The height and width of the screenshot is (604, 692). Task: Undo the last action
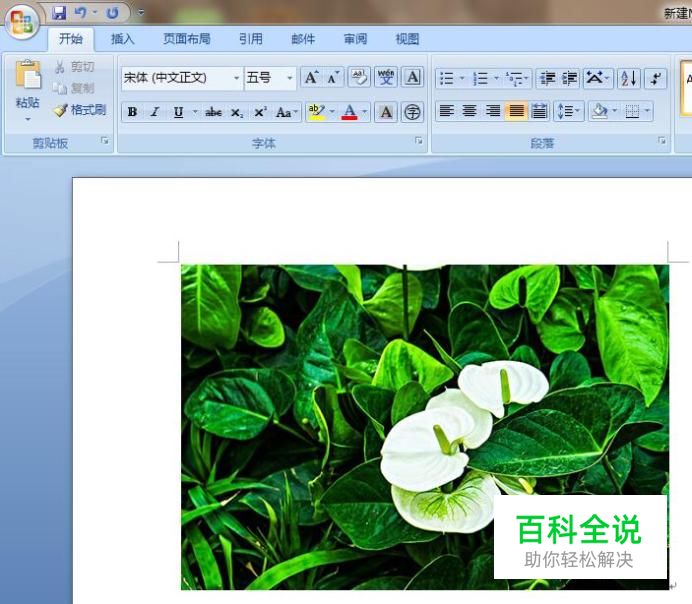80,13
